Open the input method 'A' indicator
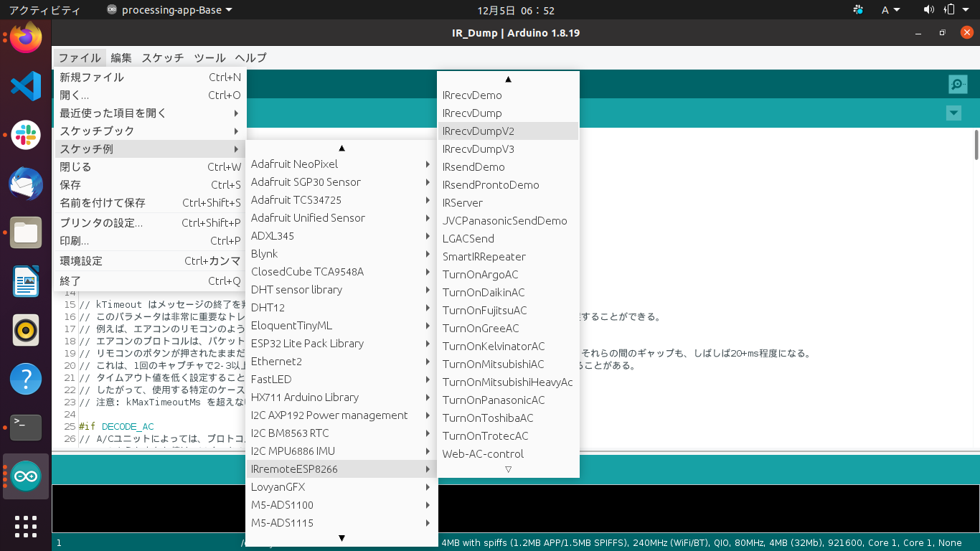 click(890, 10)
